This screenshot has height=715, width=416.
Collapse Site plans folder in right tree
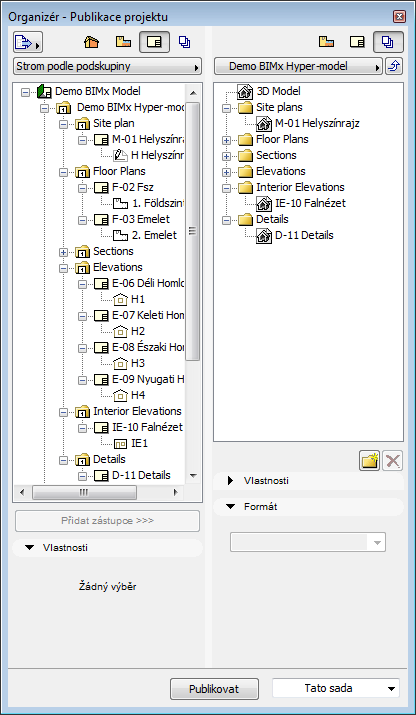point(226,108)
